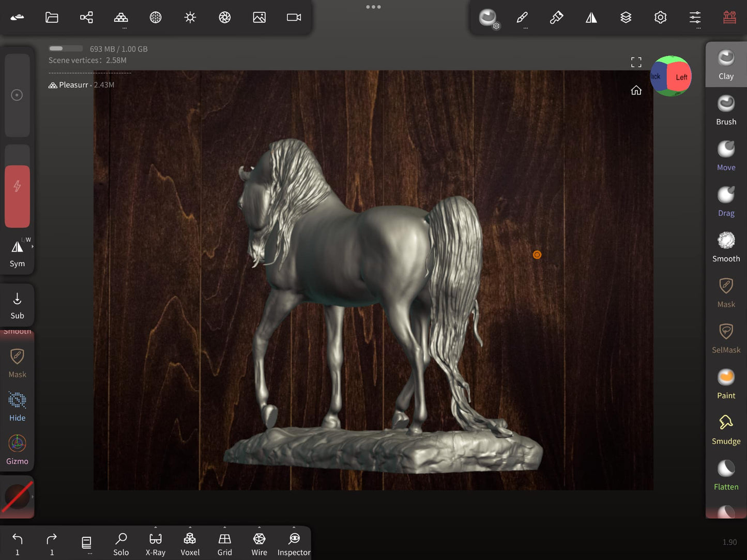Toggle Sym symmetry on left panel

pos(17,253)
